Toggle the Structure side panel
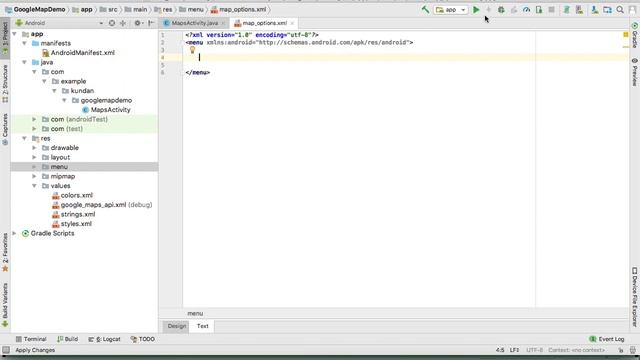The width and height of the screenshot is (640, 360). pos(5,84)
